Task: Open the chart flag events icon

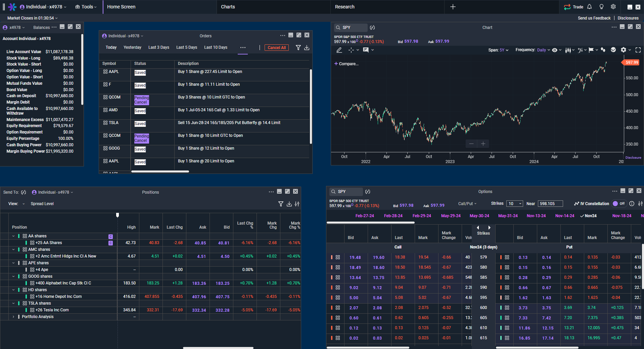Action: tap(591, 50)
